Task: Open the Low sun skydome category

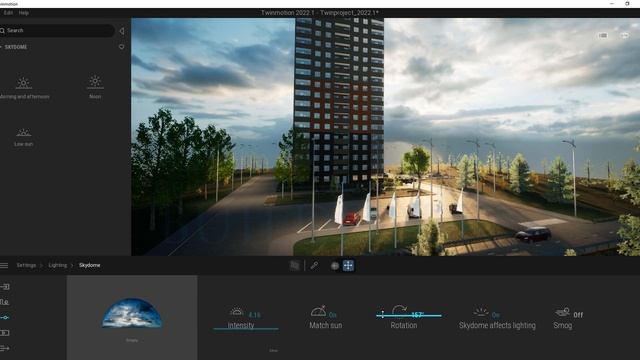Action: pos(24,137)
